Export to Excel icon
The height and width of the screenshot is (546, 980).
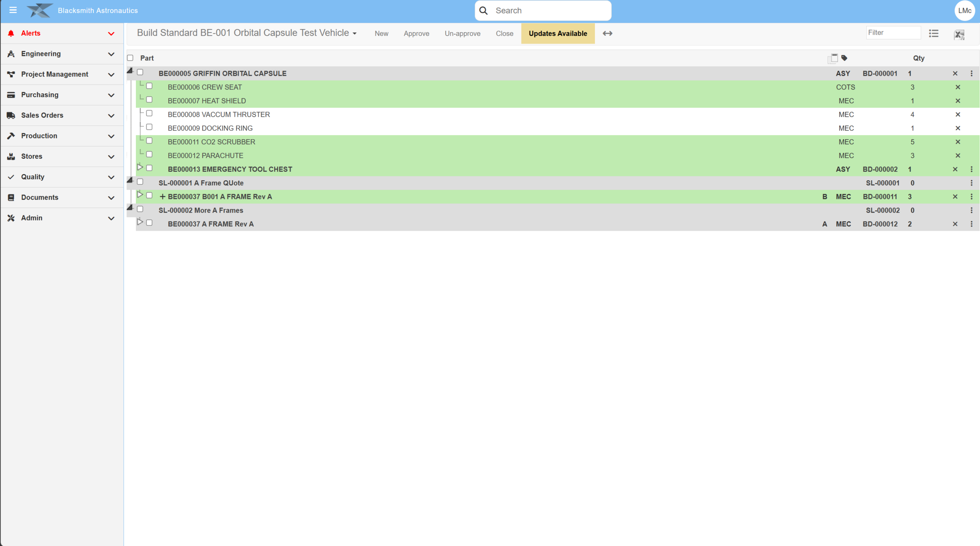click(x=959, y=34)
